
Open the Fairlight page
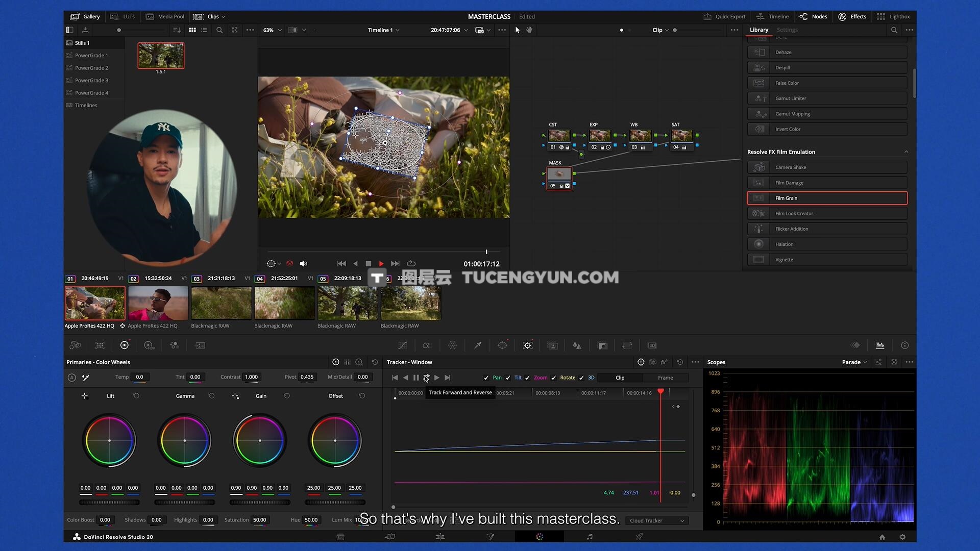pyautogui.click(x=590, y=537)
